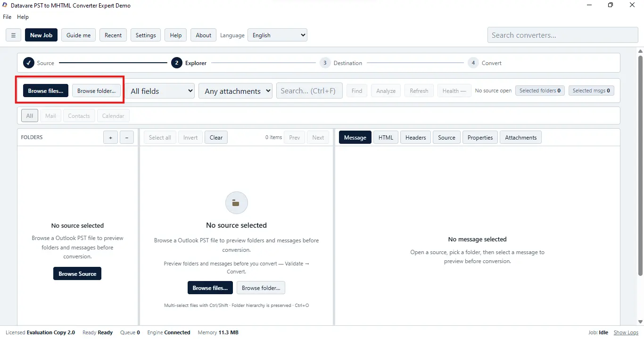Click the Destination step label
644x339 pixels.
pyautogui.click(x=348, y=63)
